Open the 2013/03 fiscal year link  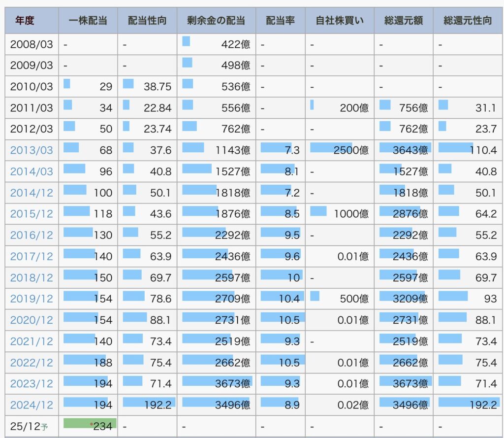(x=31, y=150)
